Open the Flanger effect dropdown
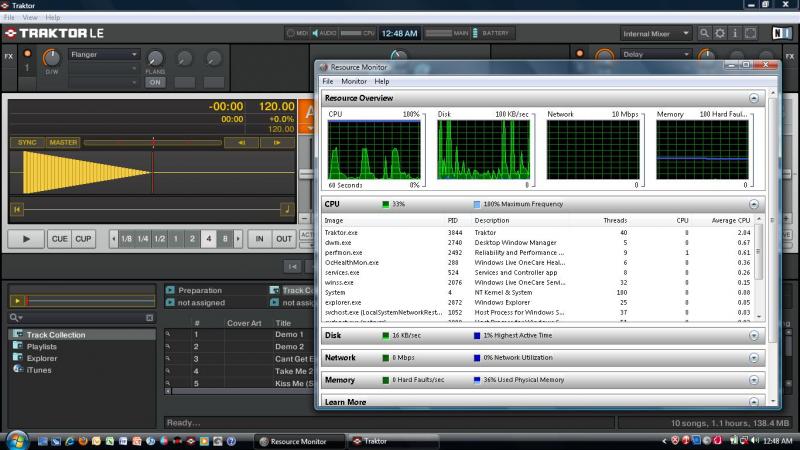The width and height of the screenshot is (800, 450). [x=104, y=54]
